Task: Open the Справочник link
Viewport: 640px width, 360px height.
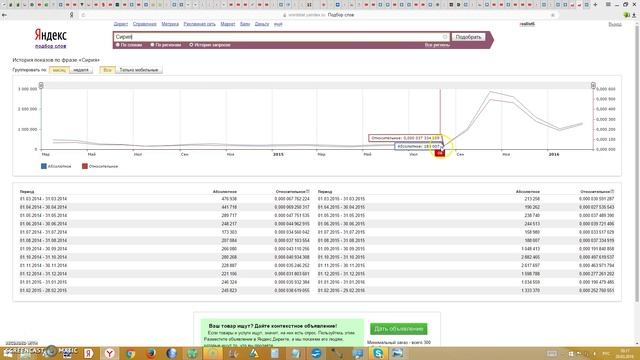Action: (144, 24)
